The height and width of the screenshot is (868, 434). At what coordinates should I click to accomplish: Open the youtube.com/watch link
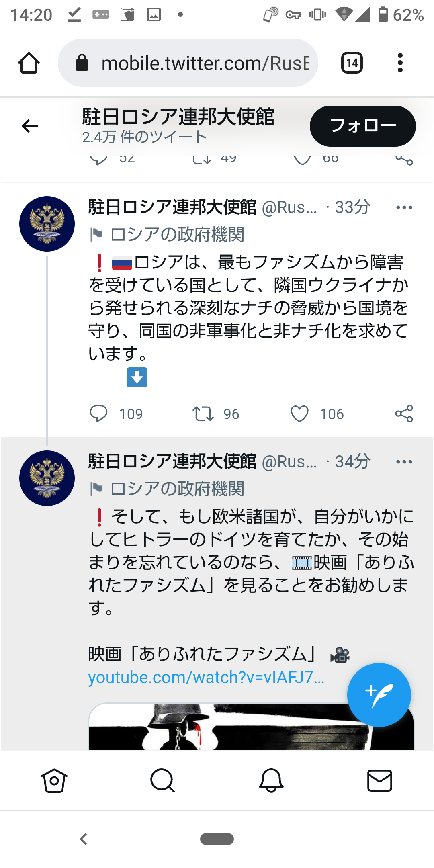(206, 678)
